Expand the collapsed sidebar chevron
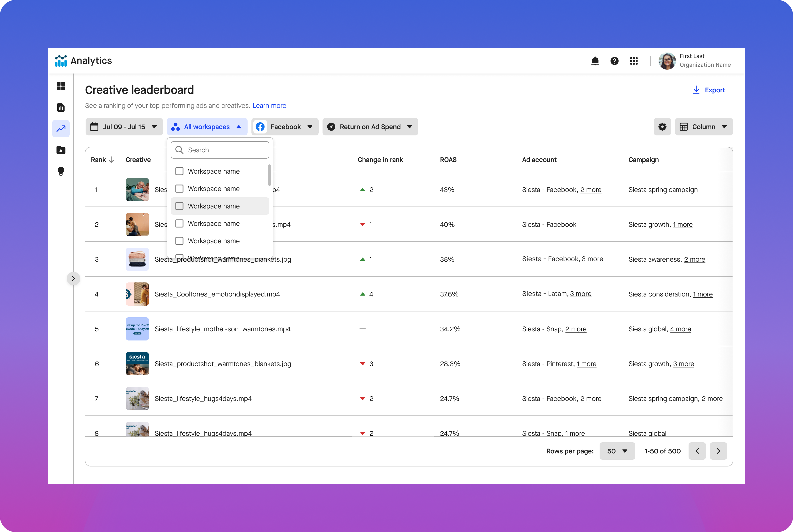 point(73,279)
